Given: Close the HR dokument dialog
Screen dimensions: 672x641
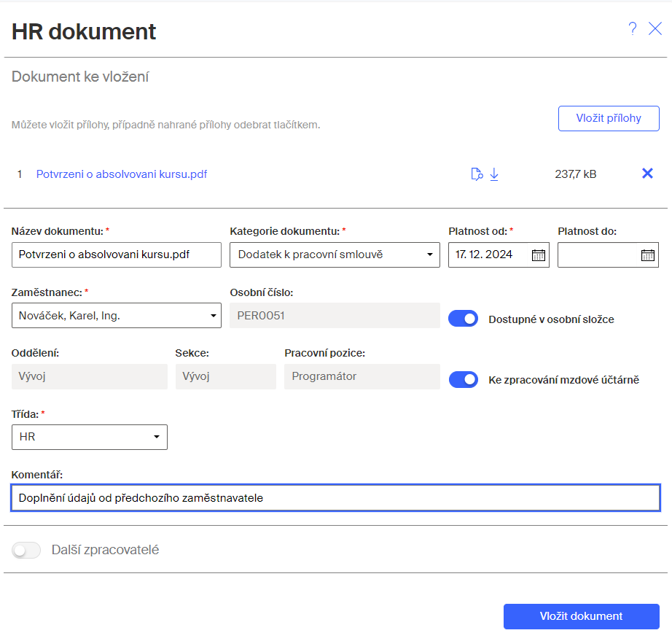Looking at the screenshot, I should 655,28.
